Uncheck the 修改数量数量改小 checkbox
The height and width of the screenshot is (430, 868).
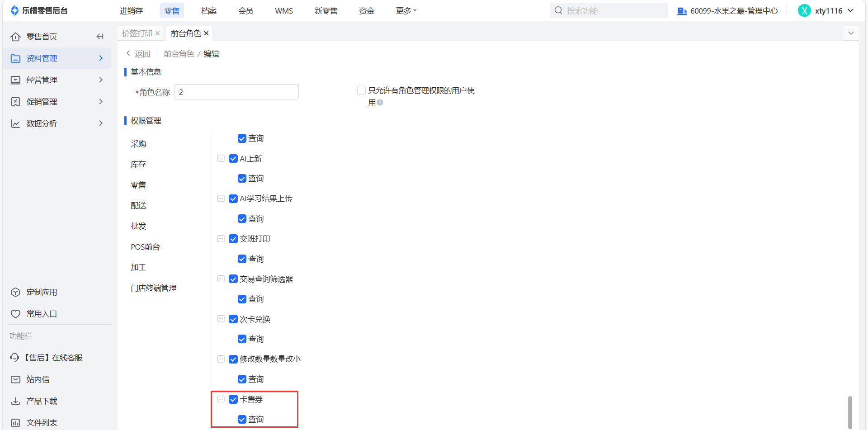coord(233,359)
